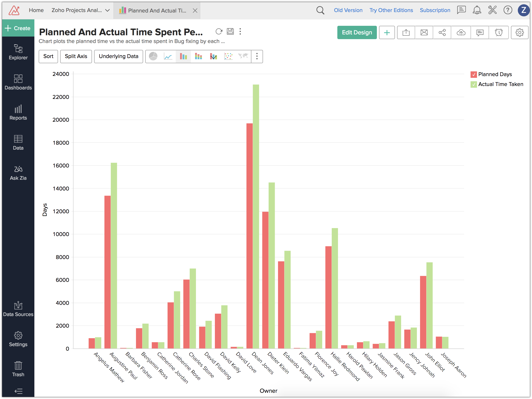Click the Edit Design button
The height and width of the screenshot is (399, 532).
click(357, 32)
